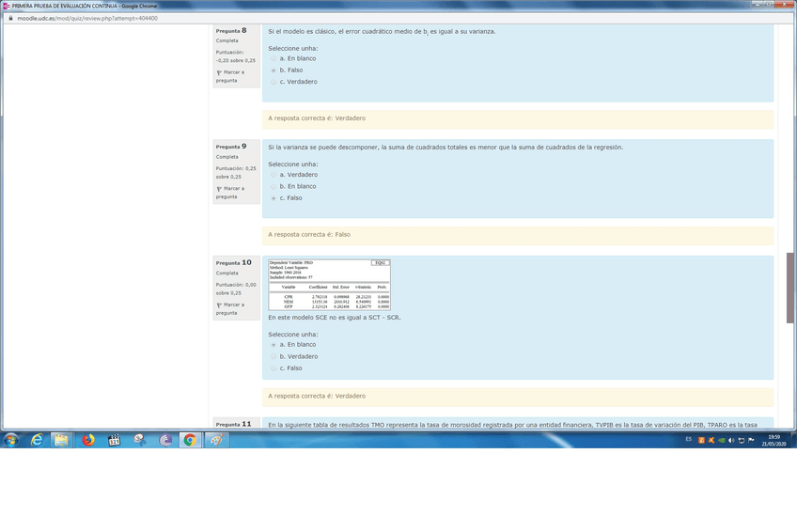Image resolution: width=797 pixels, height=532 pixels.
Task: Click the regression output table image
Action: tap(329, 285)
